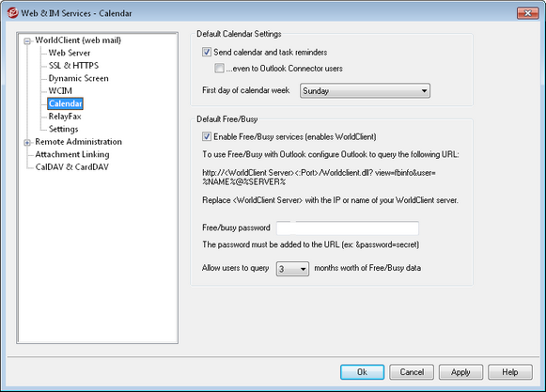546x392 pixels.
Task: Select Settings under WorldClient
Action: (x=63, y=129)
